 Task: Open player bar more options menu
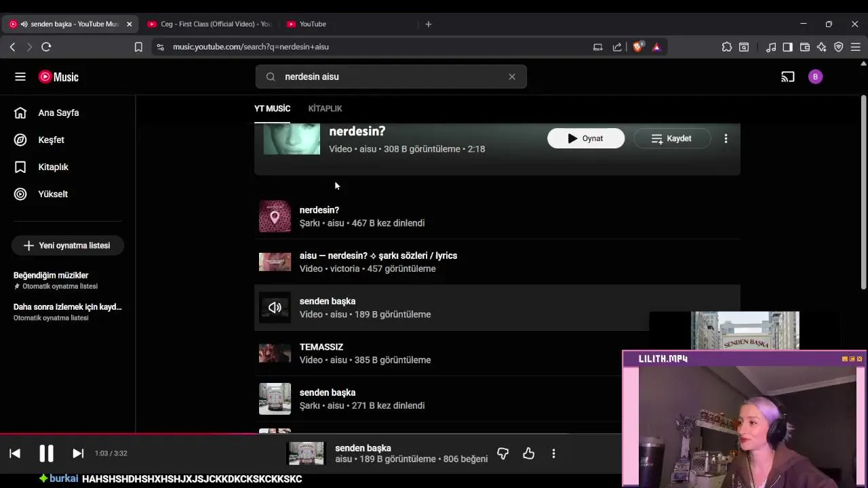[553, 453]
